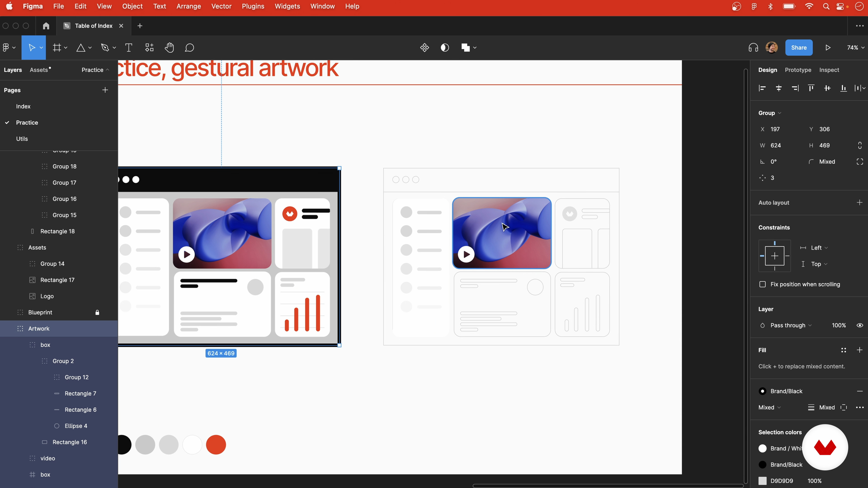Screen dimensions: 868x488
Task: Open the File menu
Action: pos(58,6)
